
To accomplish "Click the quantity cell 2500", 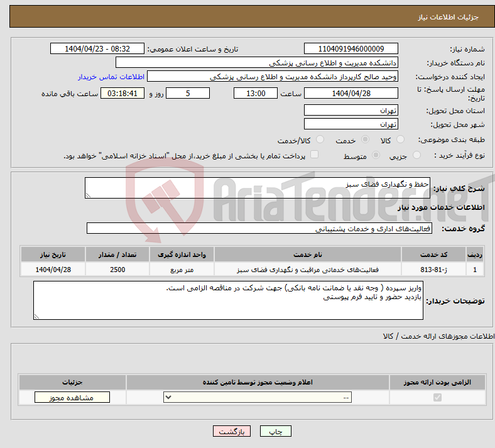I will [117, 270].
